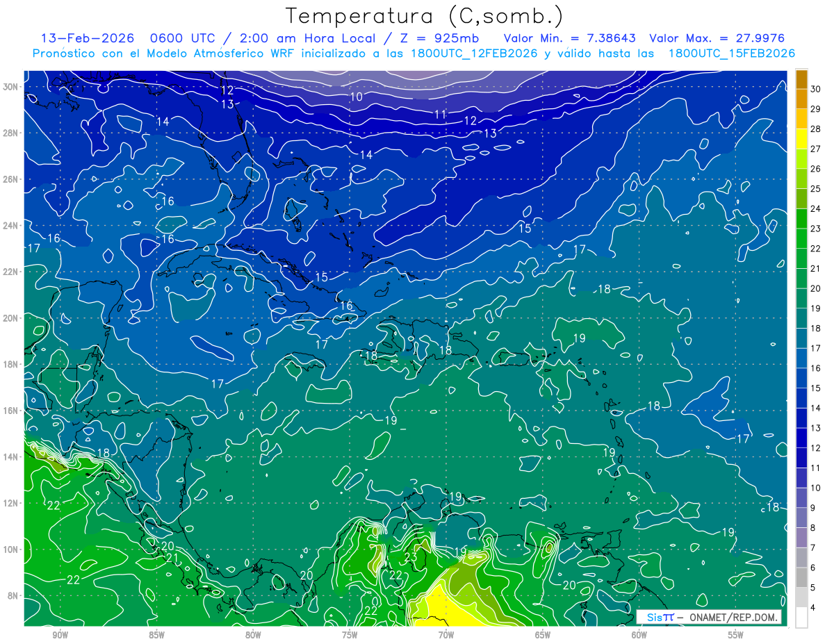Click the orange legend swatch between 29 and 30
Viewport: 834px width, 644px height.
(801, 99)
